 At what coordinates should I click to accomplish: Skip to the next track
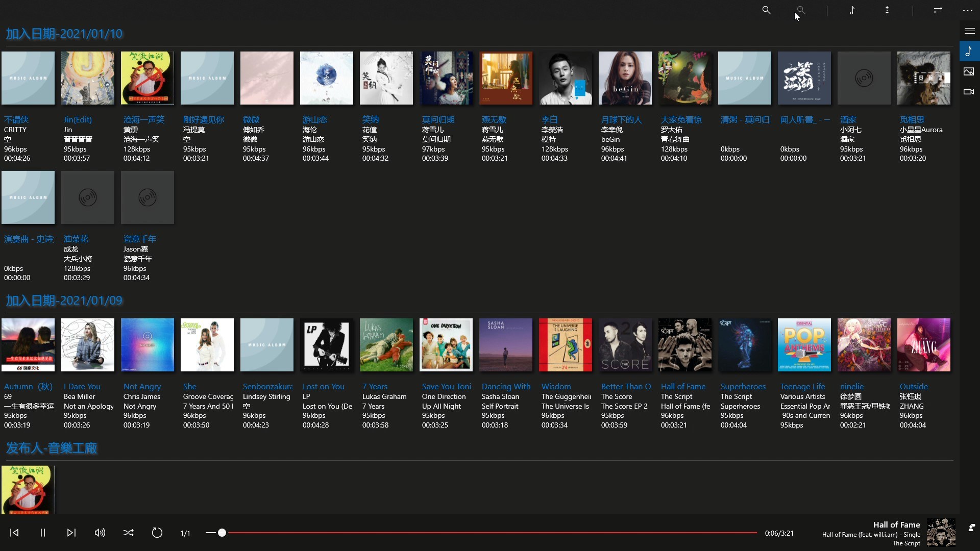pyautogui.click(x=71, y=533)
